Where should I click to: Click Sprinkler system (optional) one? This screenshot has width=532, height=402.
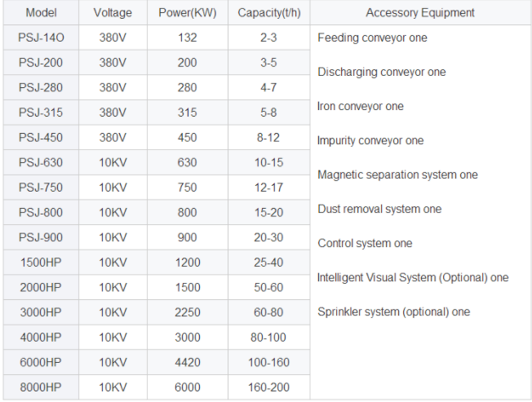pos(394,311)
